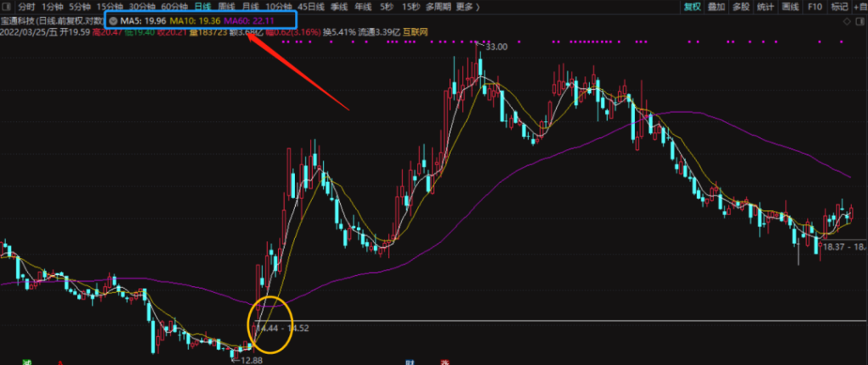The image size is (868, 365).
Task: Click the 33.00 peak price label
Action: (x=495, y=47)
